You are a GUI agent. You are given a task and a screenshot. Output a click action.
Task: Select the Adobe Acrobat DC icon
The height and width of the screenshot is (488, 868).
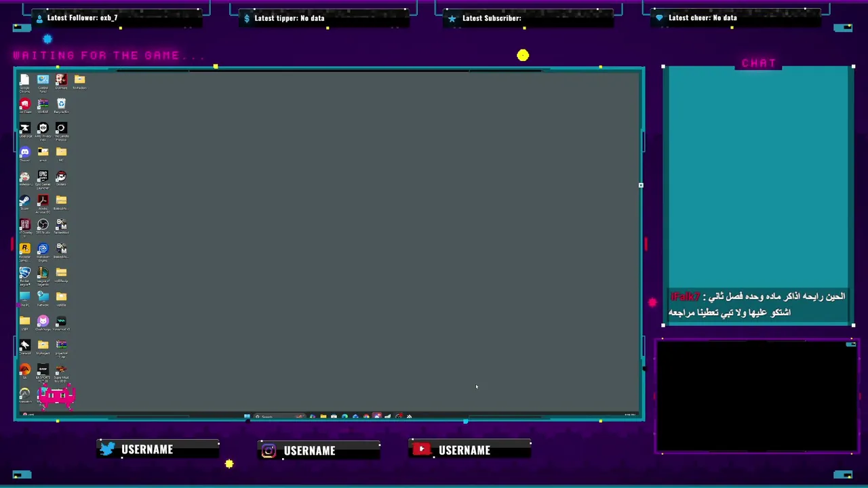[x=43, y=203]
